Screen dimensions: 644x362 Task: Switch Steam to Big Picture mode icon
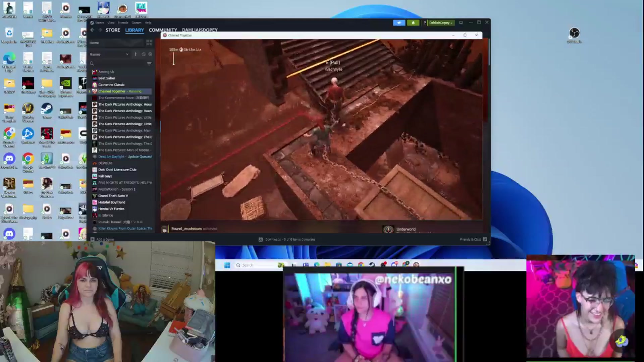click(461, 23)
